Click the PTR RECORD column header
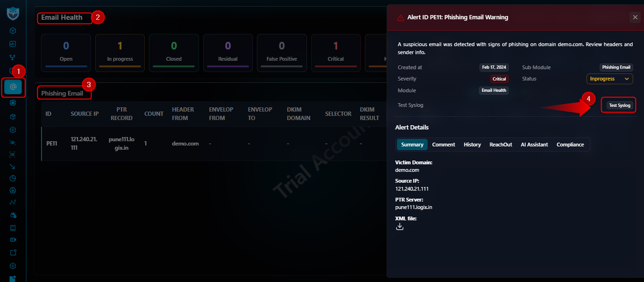Viewport: 644px width, 282px height. (x=122, y=113)
